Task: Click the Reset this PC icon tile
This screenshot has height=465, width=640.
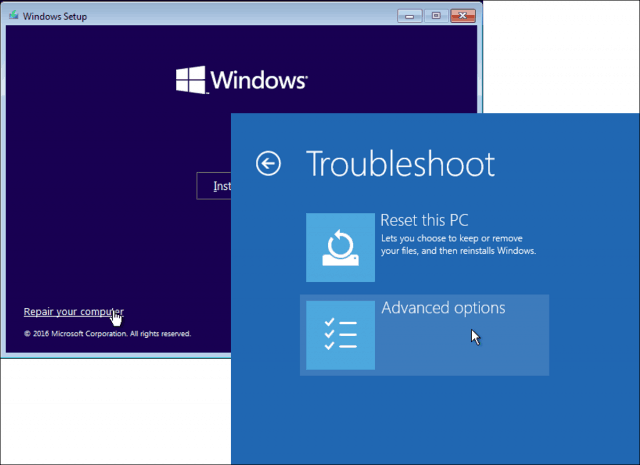Action: [x=340, y=247]
